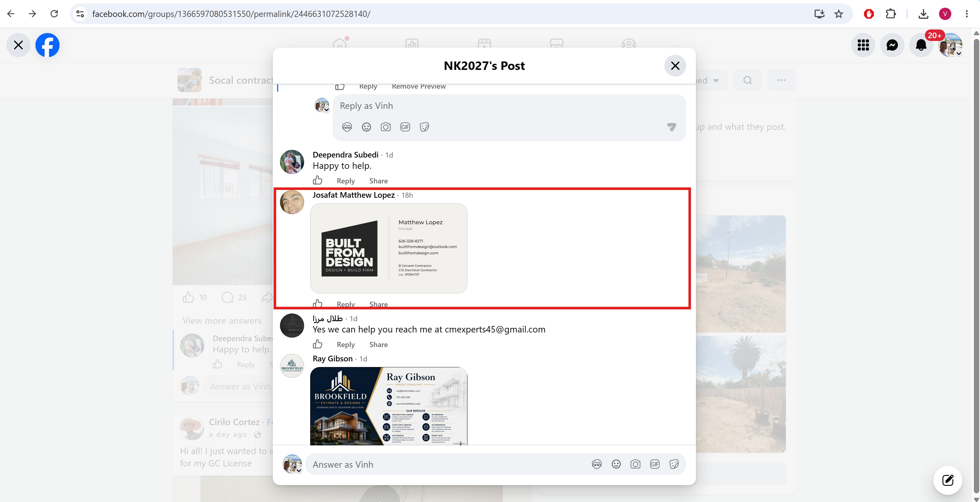This screenshot has width=980, height=502.
Task: Click the page's vertical scrollbar
Action: (x=976, y=266)
